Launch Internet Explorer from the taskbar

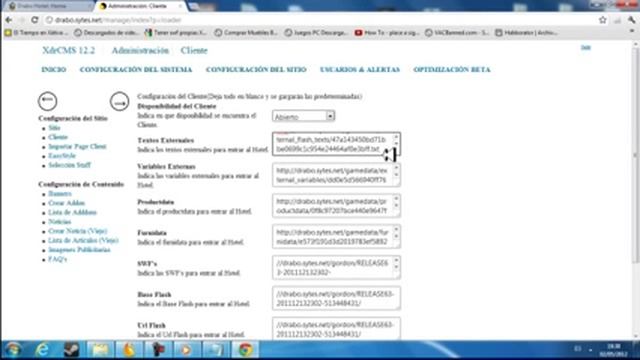(42, 350)
